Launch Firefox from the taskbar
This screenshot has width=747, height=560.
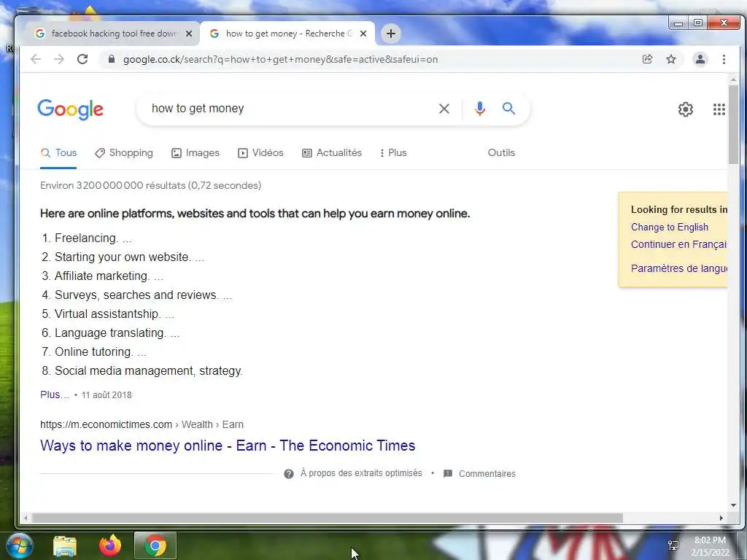coord(110,545)
